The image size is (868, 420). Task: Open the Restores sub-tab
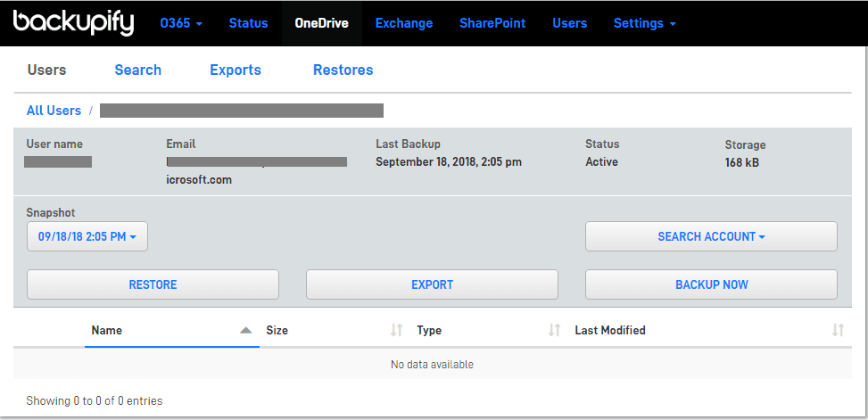pos(343,70)
